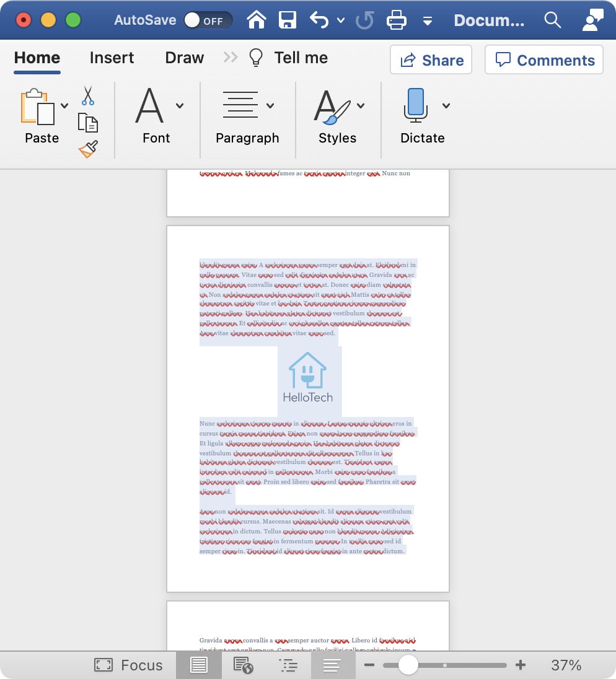
Task: Toggle the AutoSave switch
Action: coord(208,20)
